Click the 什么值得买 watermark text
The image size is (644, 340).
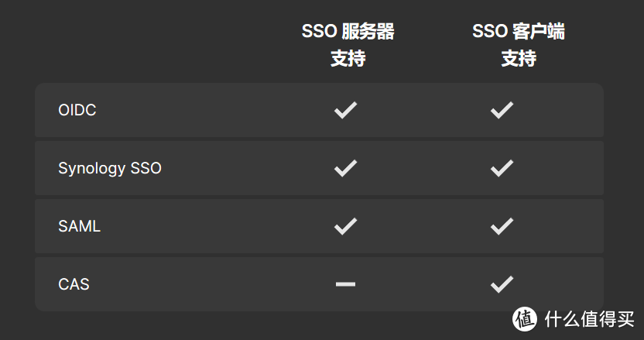[x=588, y=318]
